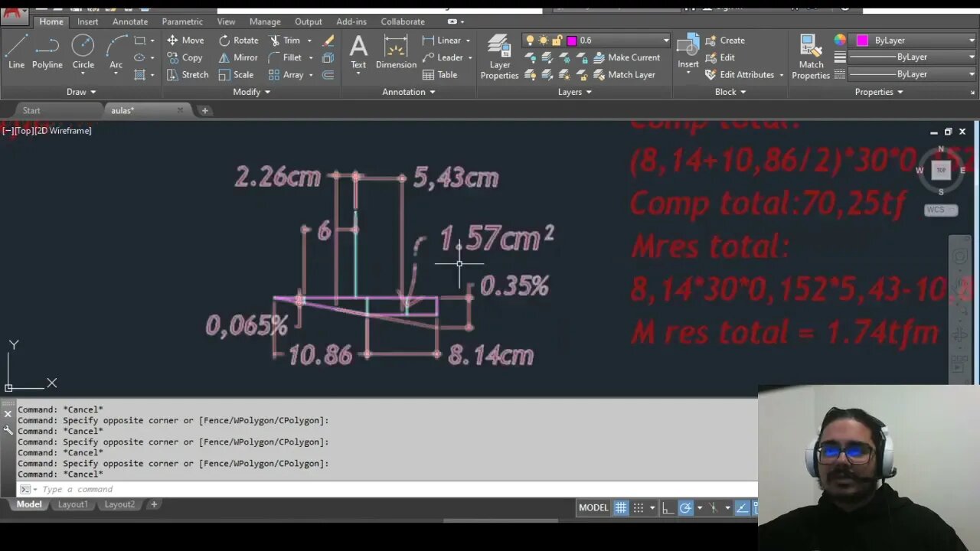Click the Array tool
The image size is (980, 551).
(x=286, y=75)
